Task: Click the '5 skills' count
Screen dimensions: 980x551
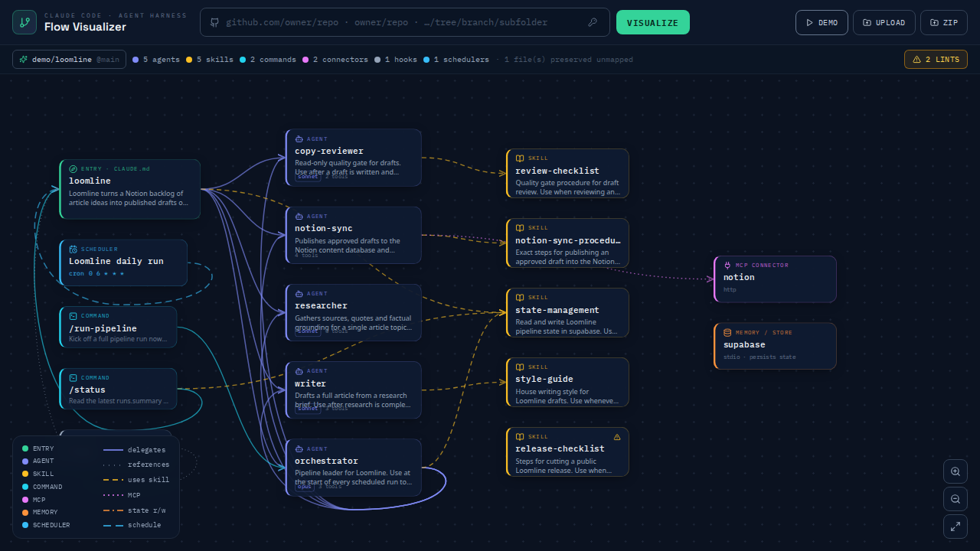Action: (210, 60)
